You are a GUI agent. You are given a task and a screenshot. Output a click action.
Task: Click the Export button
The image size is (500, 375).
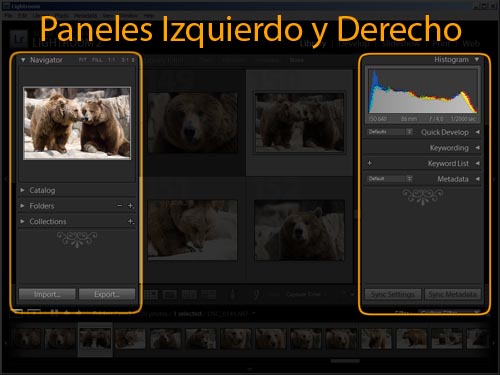tap(107, 294)
